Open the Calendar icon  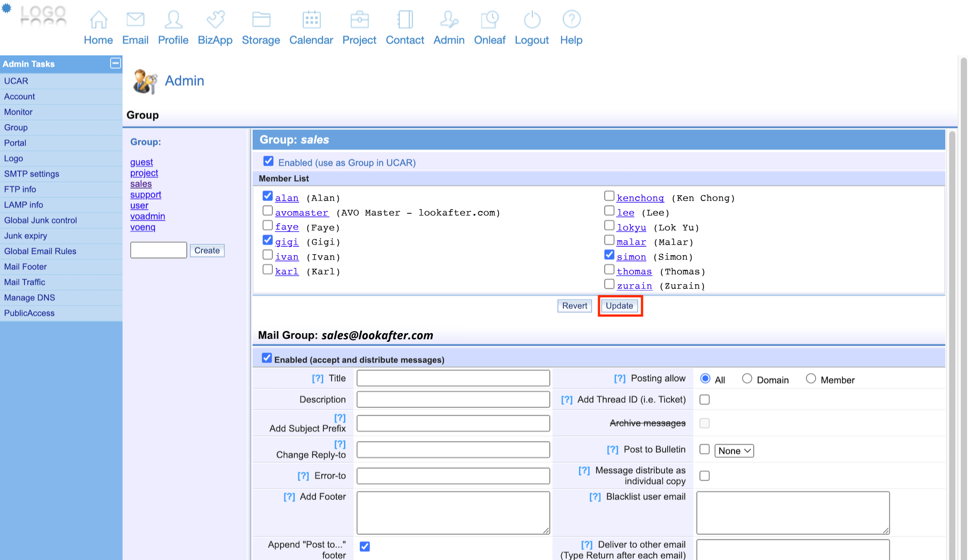click(311, 20)
